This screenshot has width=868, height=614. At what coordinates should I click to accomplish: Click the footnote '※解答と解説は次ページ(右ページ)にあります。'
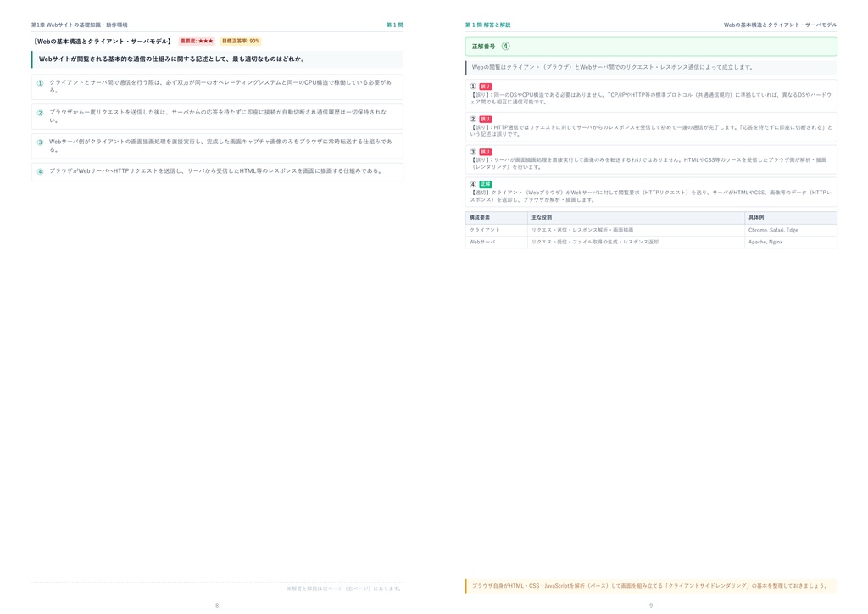344,589
